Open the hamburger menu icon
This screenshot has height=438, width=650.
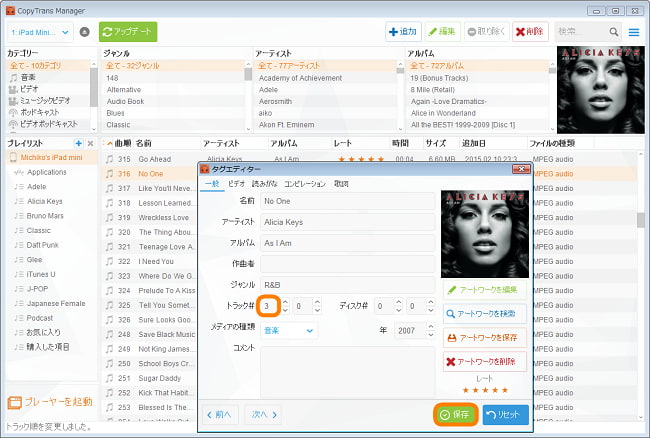634,32
